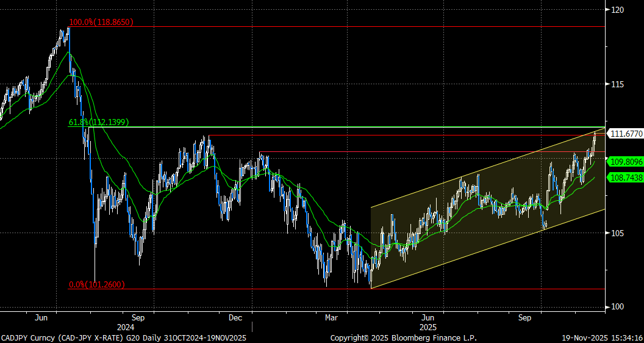This screenshot has height=343, width=644.
Task: Click the 100 price axis label
Action: pyautogui.click(x=617, y=306)
